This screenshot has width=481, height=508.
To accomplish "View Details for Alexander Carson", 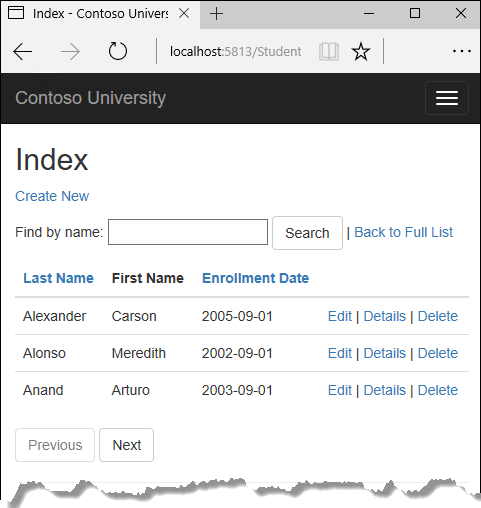I will (x=385, y=316).
